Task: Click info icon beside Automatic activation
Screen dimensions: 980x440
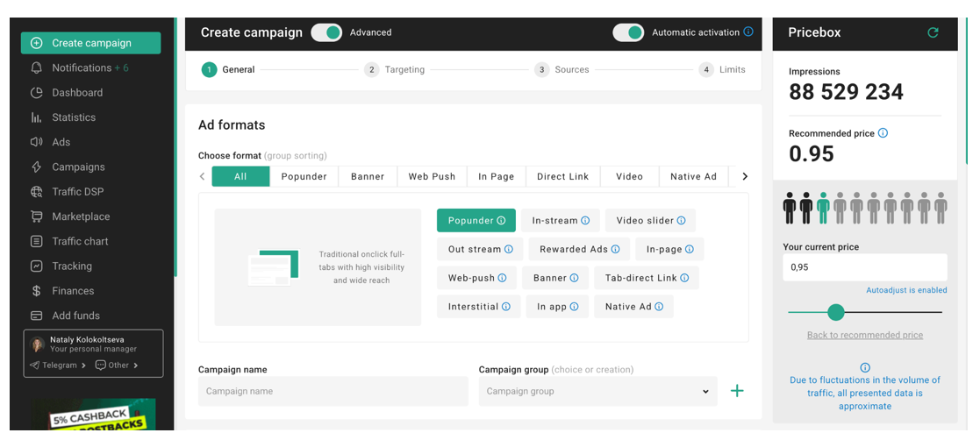Action: tap(748, 32)
